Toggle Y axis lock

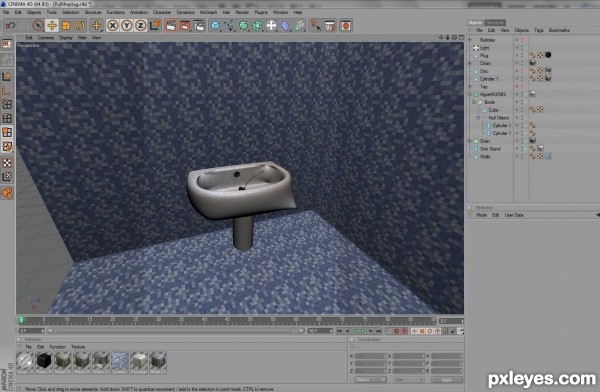tap(126, 26)
